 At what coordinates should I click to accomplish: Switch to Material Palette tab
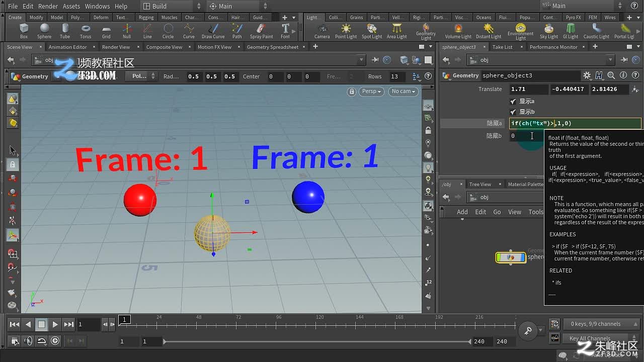click(x=525, y=184)
